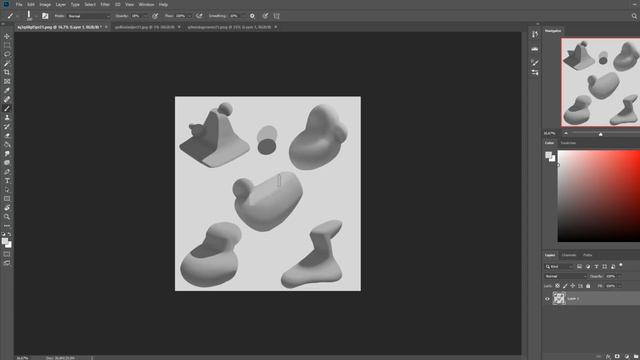Click smoothing options gear icon
Image resolution: width=640 pixels, height=360 pixels.
pos(252,16)
